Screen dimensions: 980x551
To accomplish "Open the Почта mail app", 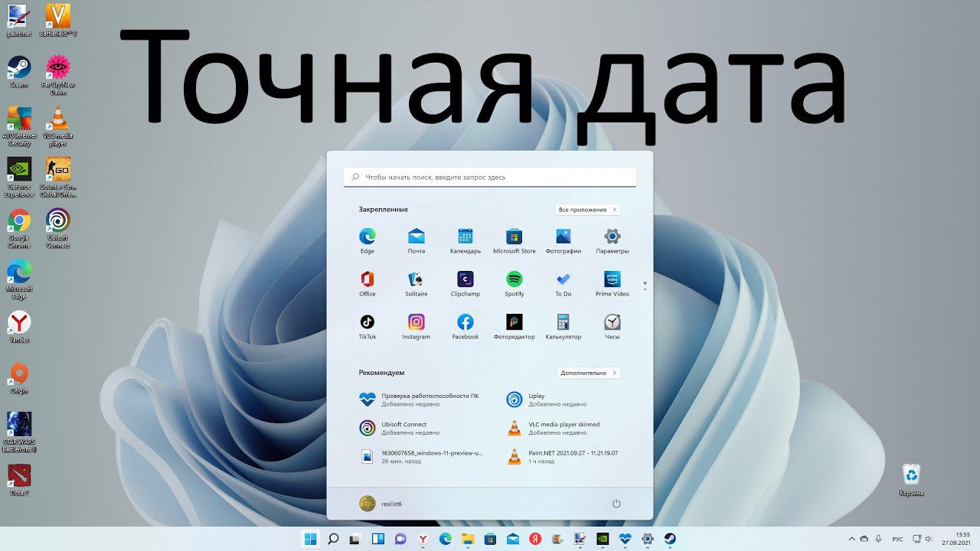I will point(416,240).
